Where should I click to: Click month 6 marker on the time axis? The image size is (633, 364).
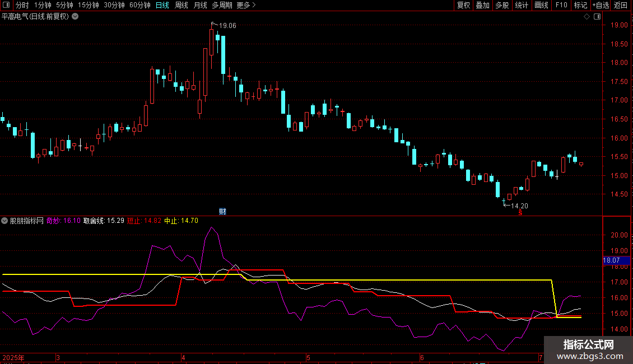[422, 357]
